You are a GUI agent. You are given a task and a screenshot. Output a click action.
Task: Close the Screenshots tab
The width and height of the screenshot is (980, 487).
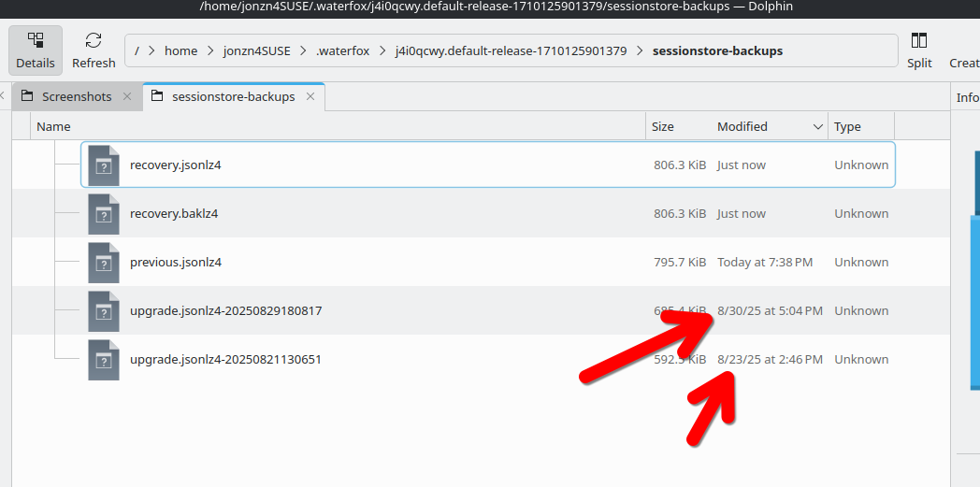pos(127,97)
